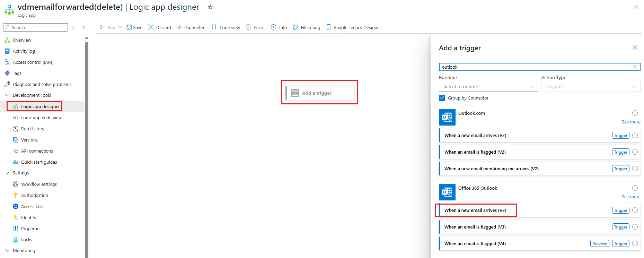This screenshot has width=644, height=258.
Task: Select When an email is flagged (V3)
Action: coord(540,227)
